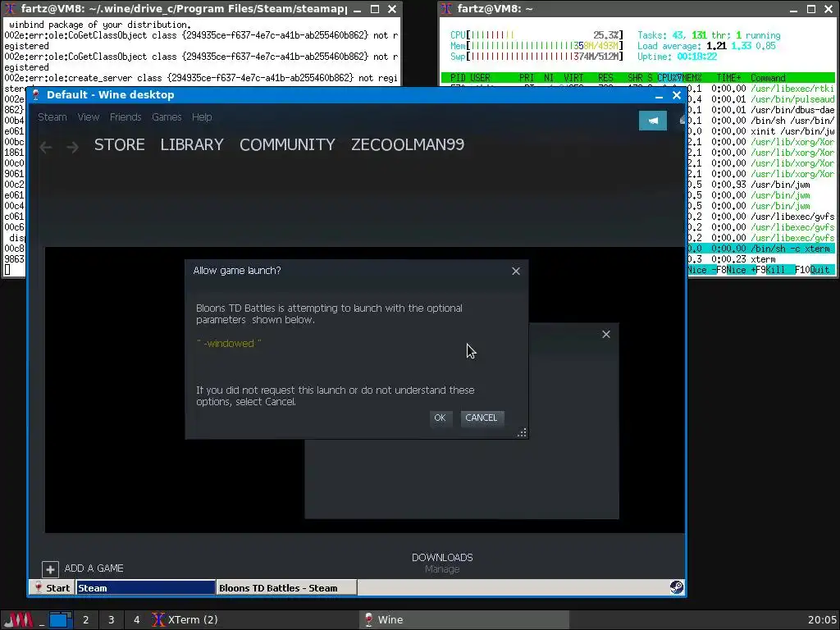
Task: Select Bloons TD Battles - Steam in Wine taskbar
Action: click(286, 587)
